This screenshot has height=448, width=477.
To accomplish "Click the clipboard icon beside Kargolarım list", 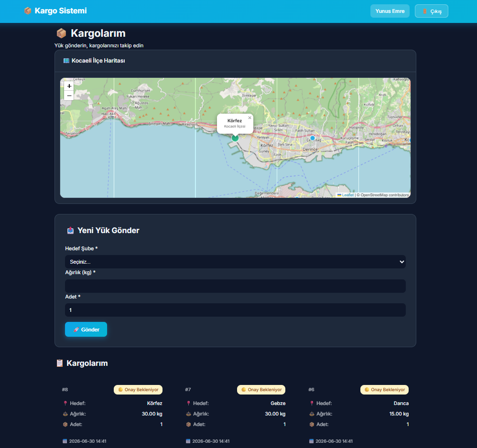I will pyautogui.click(x=60, y=363).
